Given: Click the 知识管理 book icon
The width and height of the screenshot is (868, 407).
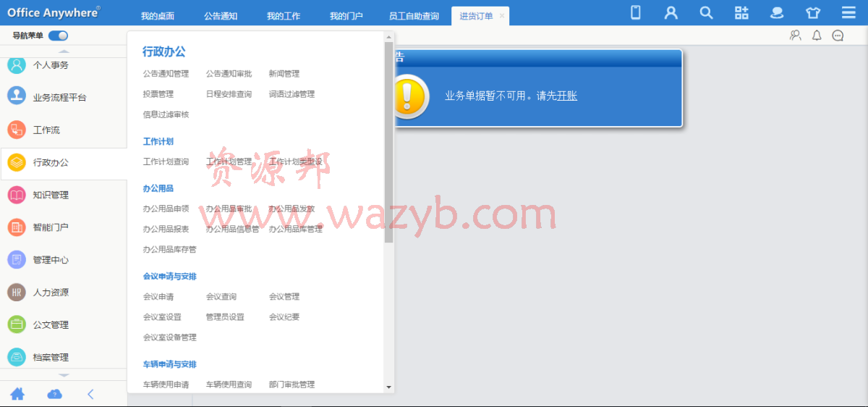Looking at the screenshot, I should (17, 195).
